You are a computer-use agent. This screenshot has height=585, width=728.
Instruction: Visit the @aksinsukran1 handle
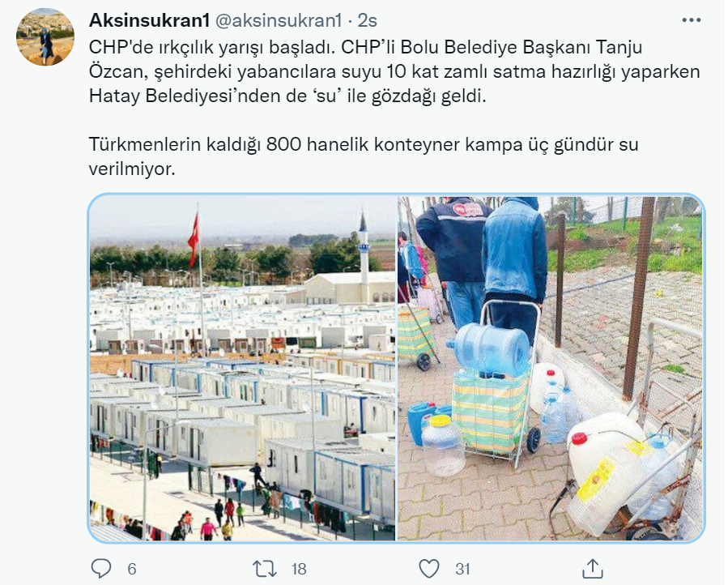tap(279, 20)
